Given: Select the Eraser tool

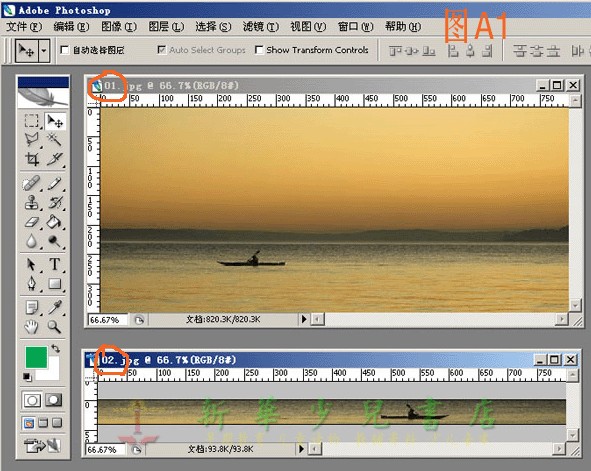Looking at the screenshot, I should 32,222.
